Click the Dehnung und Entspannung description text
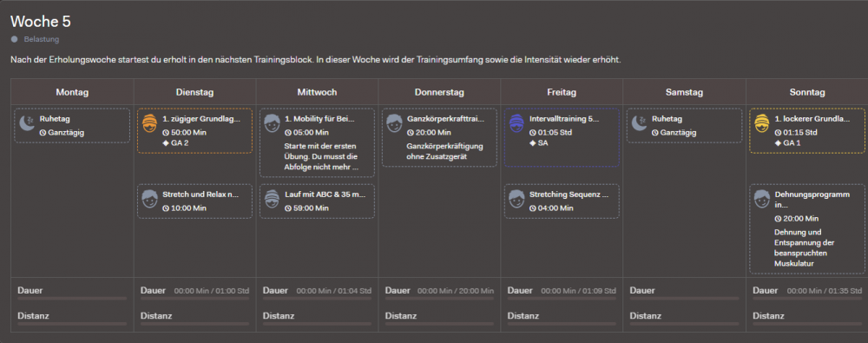 [x=805, y=247]
